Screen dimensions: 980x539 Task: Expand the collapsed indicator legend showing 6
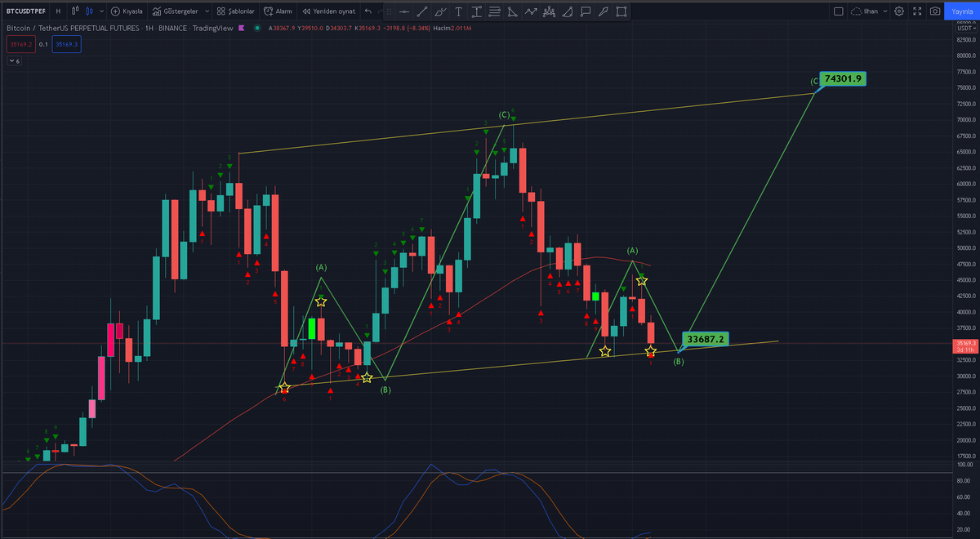pyautogui.click(x=14, y=61)
